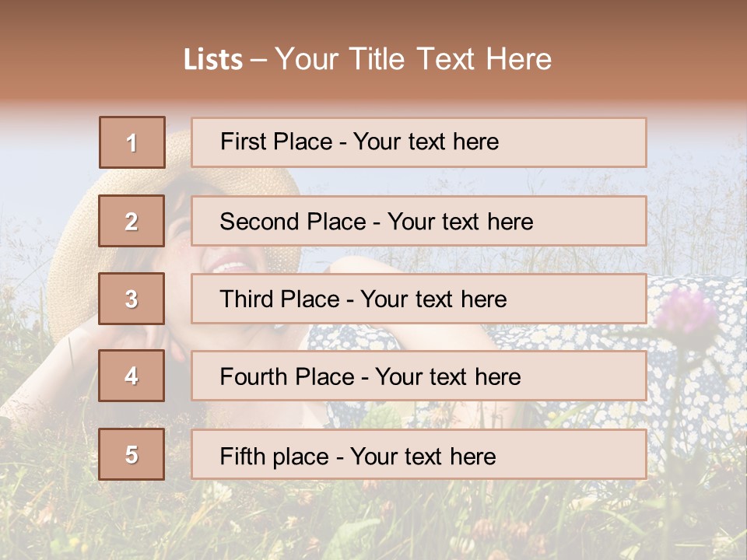The image size is (747, 560).
Task: Click the Fourth Place text box
Action: click(419, 376)
